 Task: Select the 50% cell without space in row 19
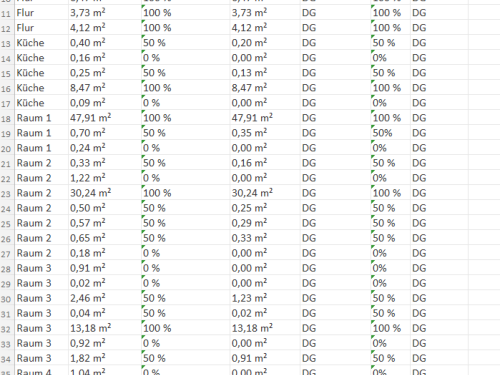click(390, 133)
